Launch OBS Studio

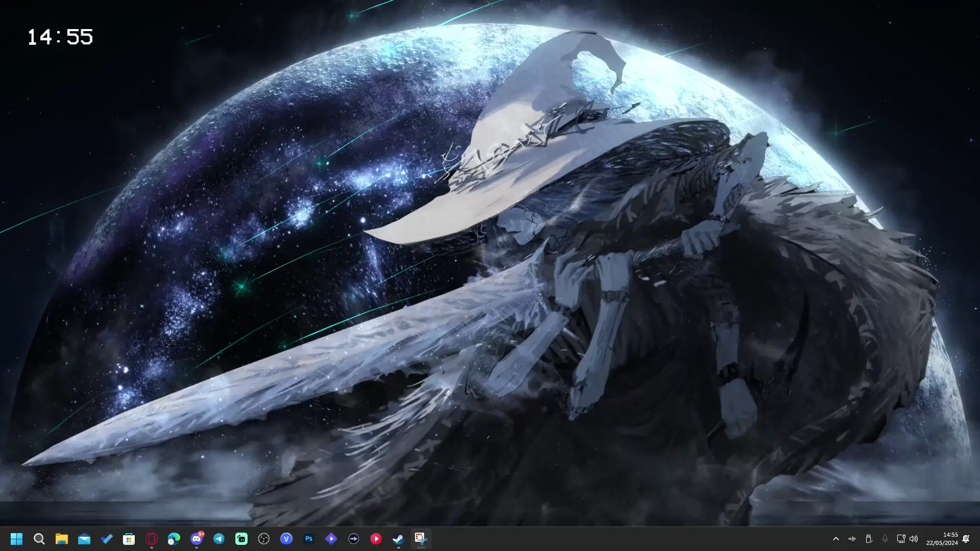(264, 539)
